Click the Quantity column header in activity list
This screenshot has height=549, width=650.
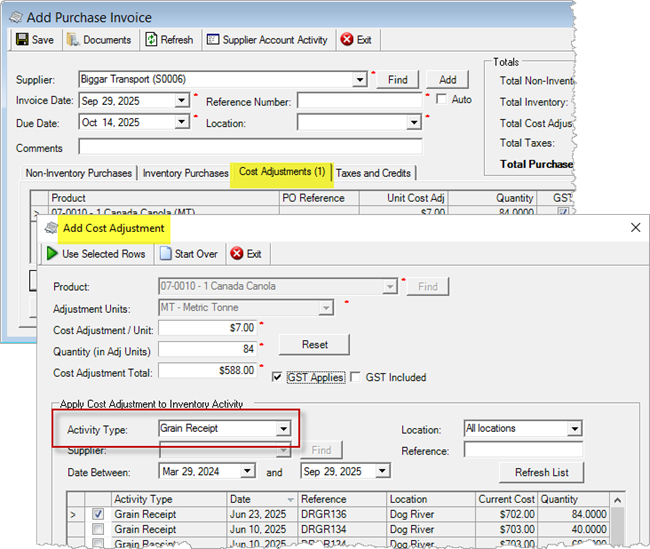[x=573, y=499]
